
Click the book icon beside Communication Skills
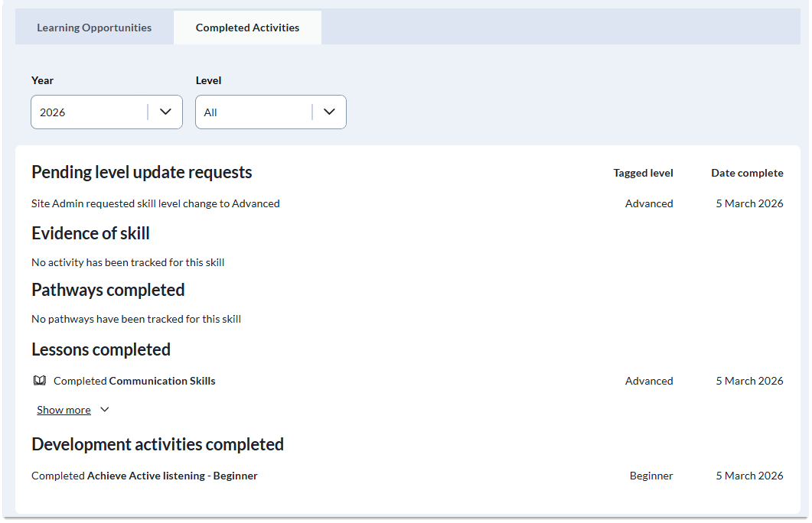click(40, 381)
